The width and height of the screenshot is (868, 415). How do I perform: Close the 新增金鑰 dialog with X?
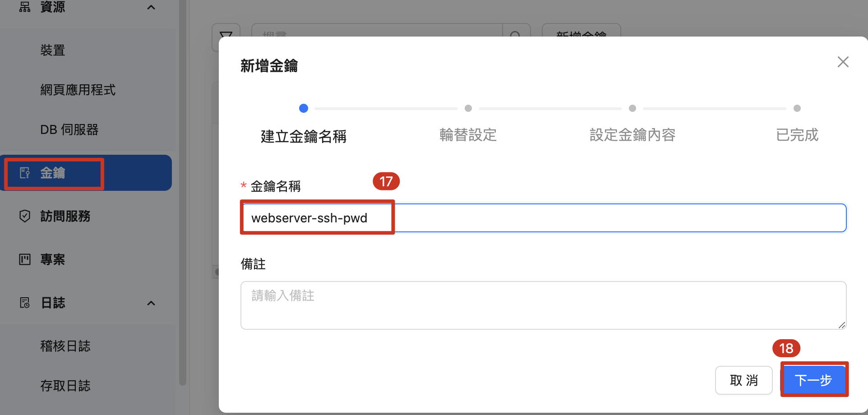click(843, 62)
